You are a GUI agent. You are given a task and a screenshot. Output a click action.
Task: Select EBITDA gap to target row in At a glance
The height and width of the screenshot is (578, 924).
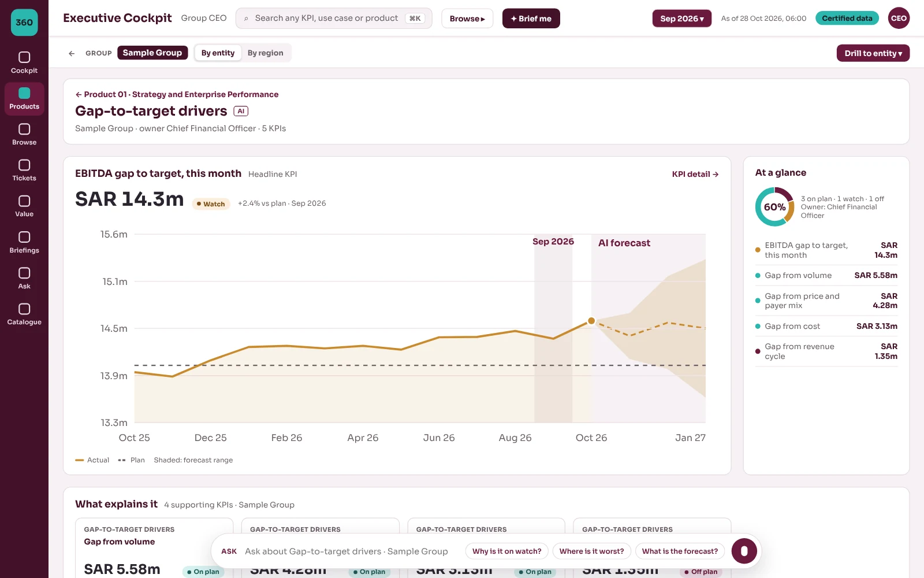(x=826, y=250)
